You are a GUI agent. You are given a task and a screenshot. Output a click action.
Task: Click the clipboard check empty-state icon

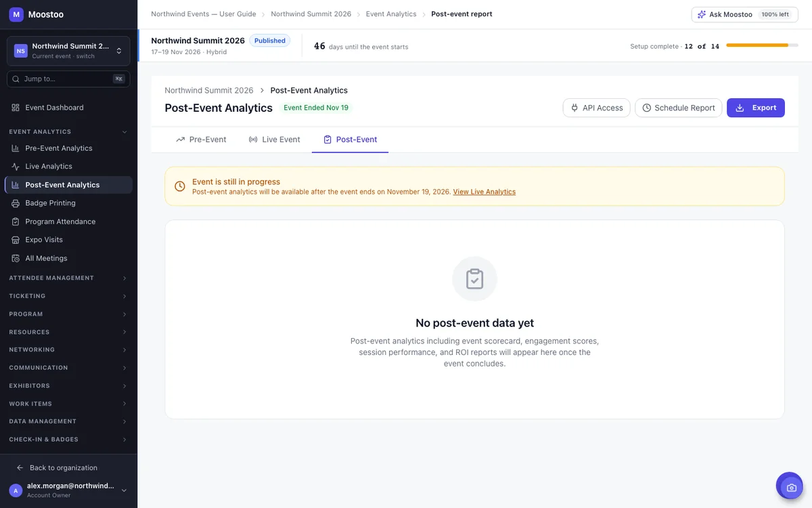[x=474, y=279]
